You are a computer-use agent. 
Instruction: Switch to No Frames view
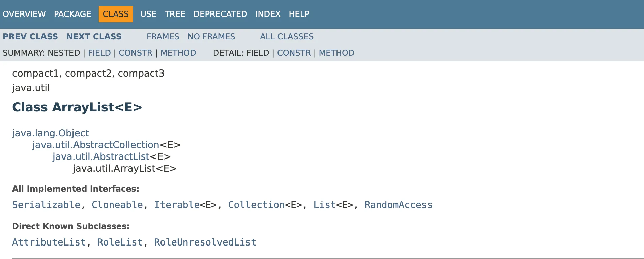[x=211, y=37]
